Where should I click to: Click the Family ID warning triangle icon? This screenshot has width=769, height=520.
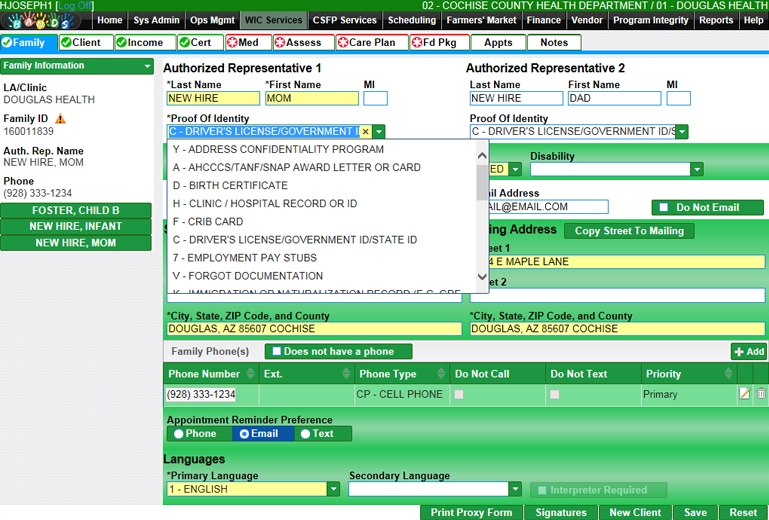click(x=61, y=119)
